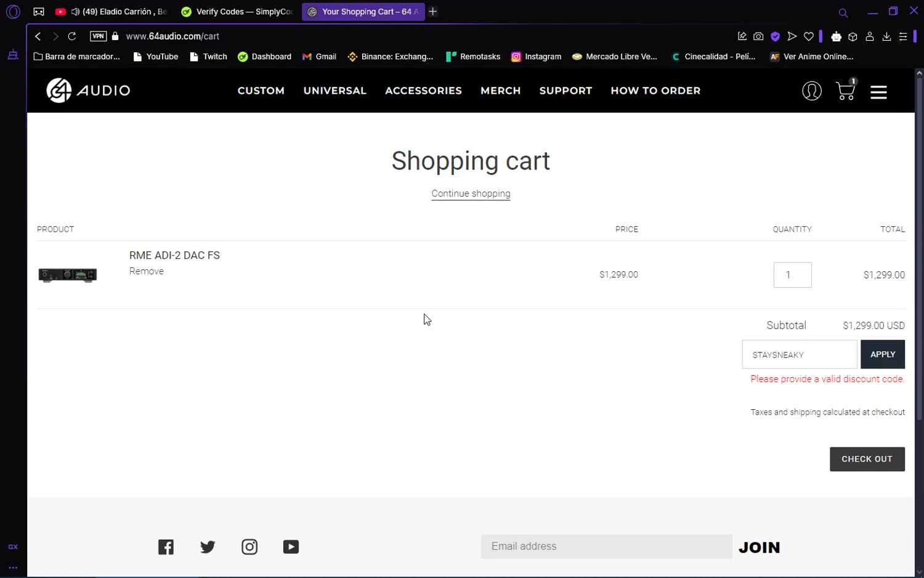Reload the page

(x=72, y=36)
